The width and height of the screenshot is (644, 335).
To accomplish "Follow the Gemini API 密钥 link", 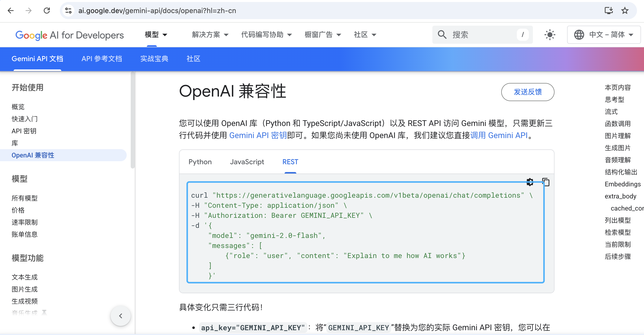I will pyautogui.click(x=258, y=135).
